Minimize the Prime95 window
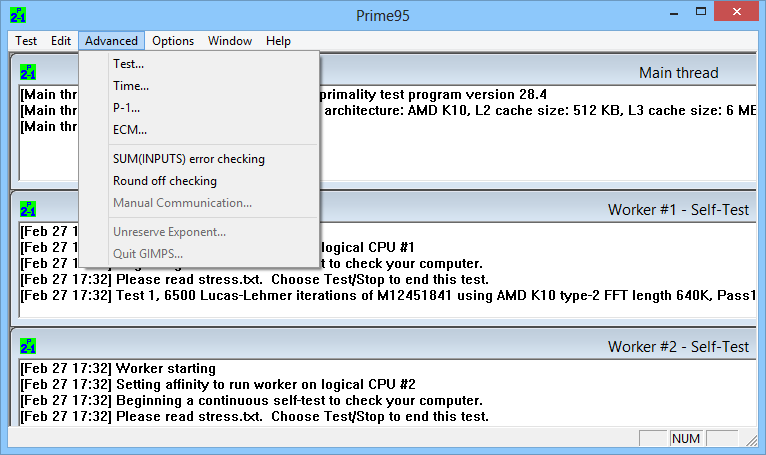This screenshot has width=766, height=455. (x=674, y=12)
